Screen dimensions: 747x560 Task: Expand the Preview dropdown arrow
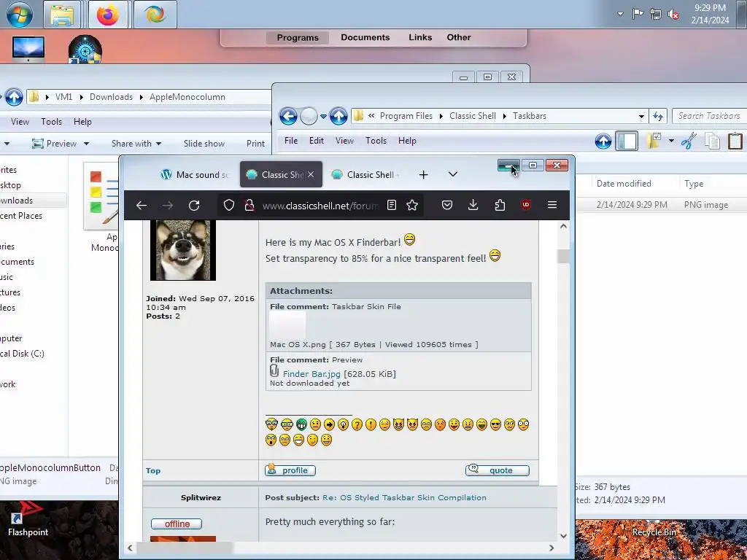(86, 144)
